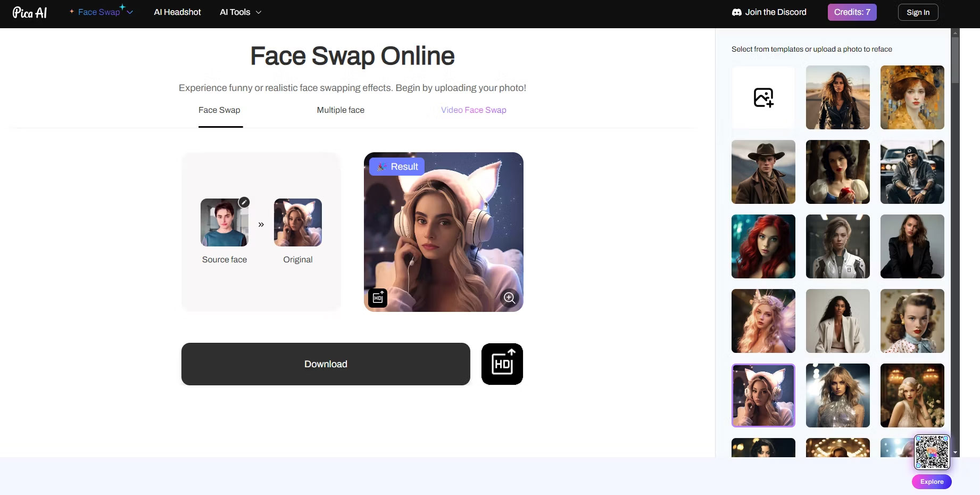Select the HD export icon beside Download
This screenshot has height=495, width=980.
(x=502, y=364)
